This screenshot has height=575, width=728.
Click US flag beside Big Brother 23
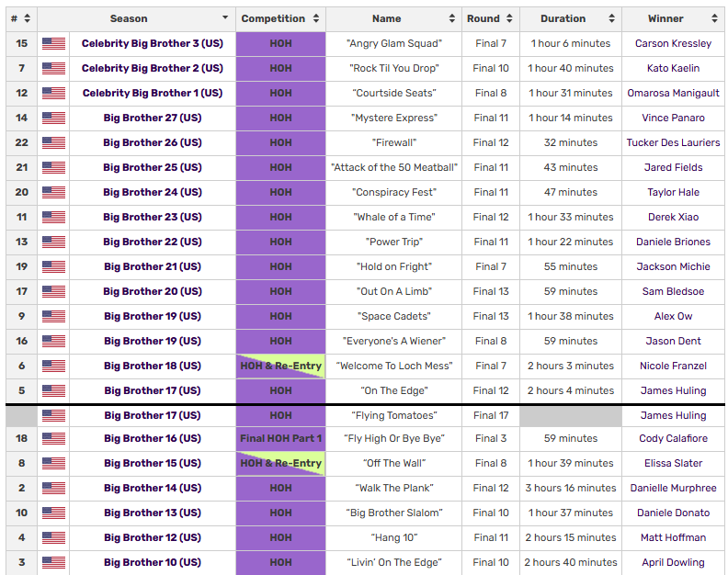[x=53, y=217]
